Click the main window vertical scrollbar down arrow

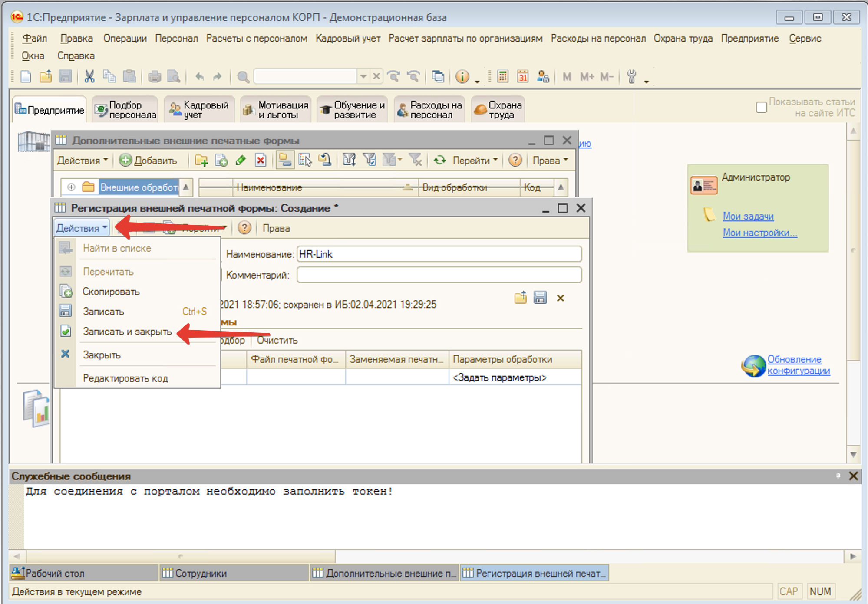[853, 454]
